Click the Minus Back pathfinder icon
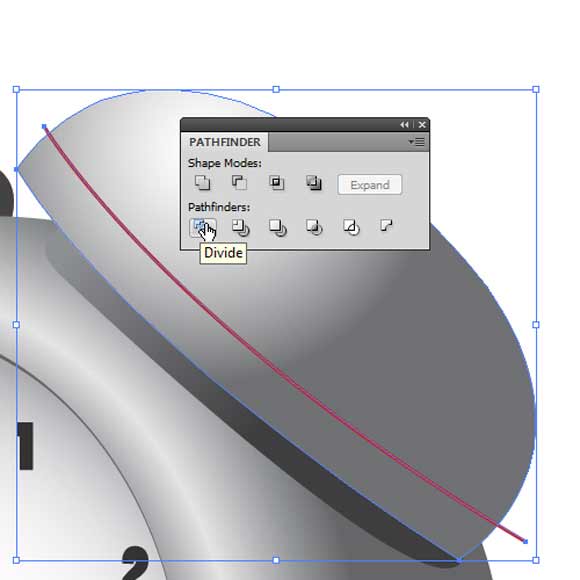This screenshot has width=580, height=580. pos(386,225)
